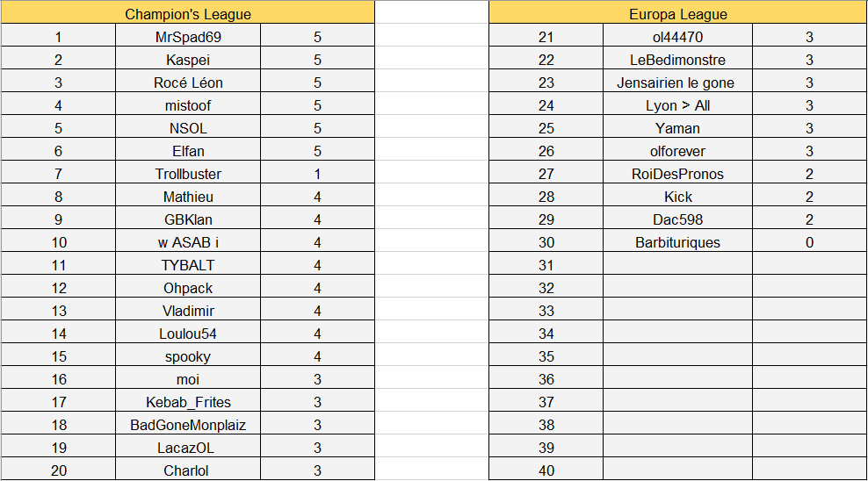Select the Kebab_Frites cell
Viewport: 868px width, 481px height.
[188, 401]
